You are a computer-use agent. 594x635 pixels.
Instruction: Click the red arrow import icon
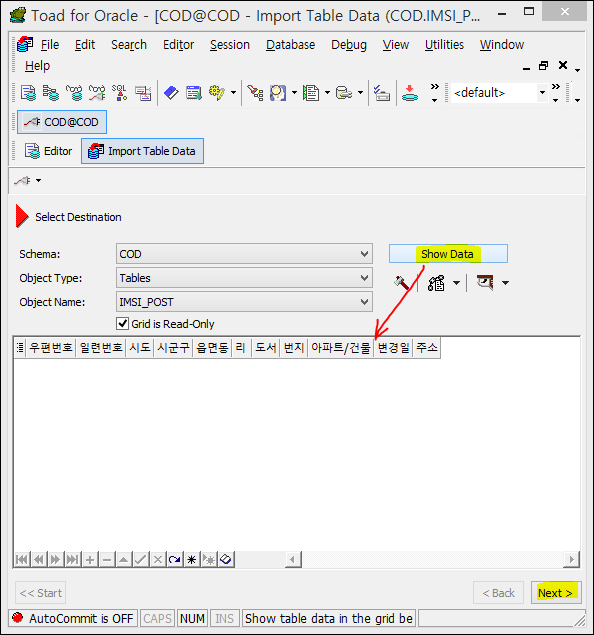click(x=410, y=93)
